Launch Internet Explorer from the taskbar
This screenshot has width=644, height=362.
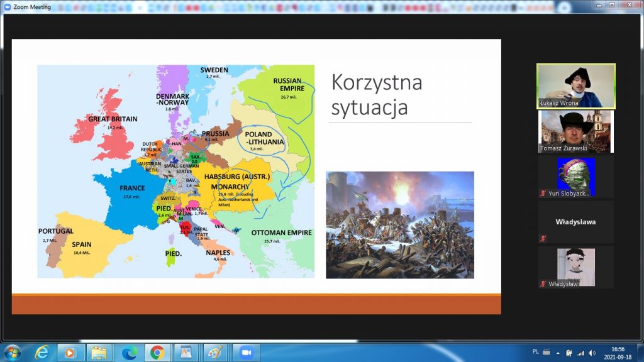[x=42, y=352]
